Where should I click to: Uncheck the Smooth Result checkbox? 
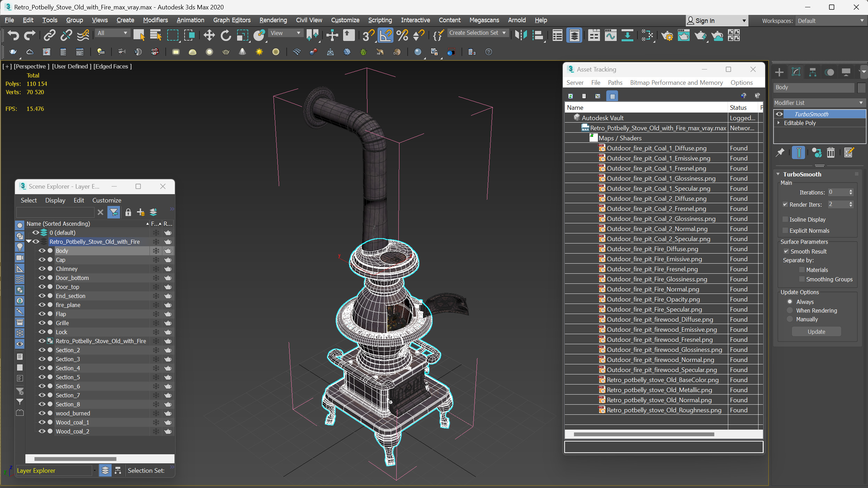(x=786, y=251)
